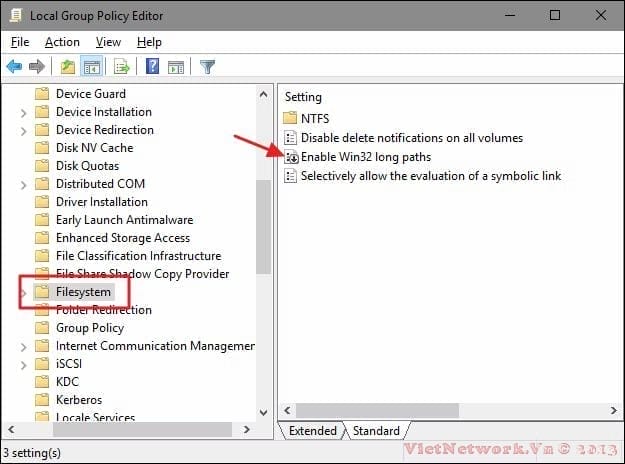Click icon beside Disable delete notifications
This screenshot has height=464, width=625.
(x=290, y=138)
